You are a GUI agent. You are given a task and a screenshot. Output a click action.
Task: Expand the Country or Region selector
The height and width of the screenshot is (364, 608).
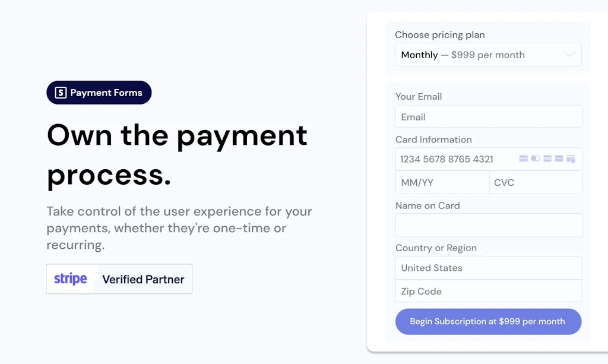[488, 268]
